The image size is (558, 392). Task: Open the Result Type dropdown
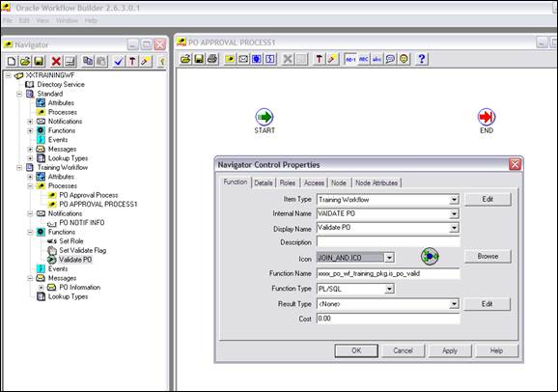pos(454,304)
